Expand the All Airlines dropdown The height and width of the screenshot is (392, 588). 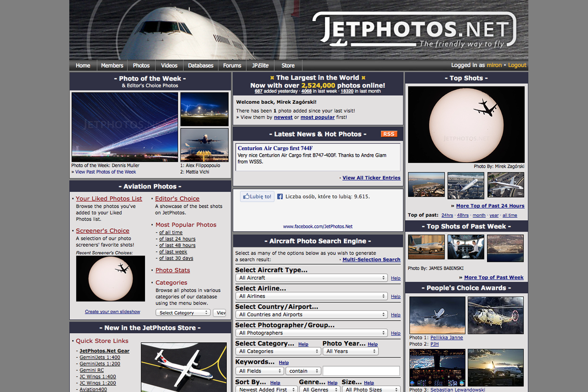(311, 296)
